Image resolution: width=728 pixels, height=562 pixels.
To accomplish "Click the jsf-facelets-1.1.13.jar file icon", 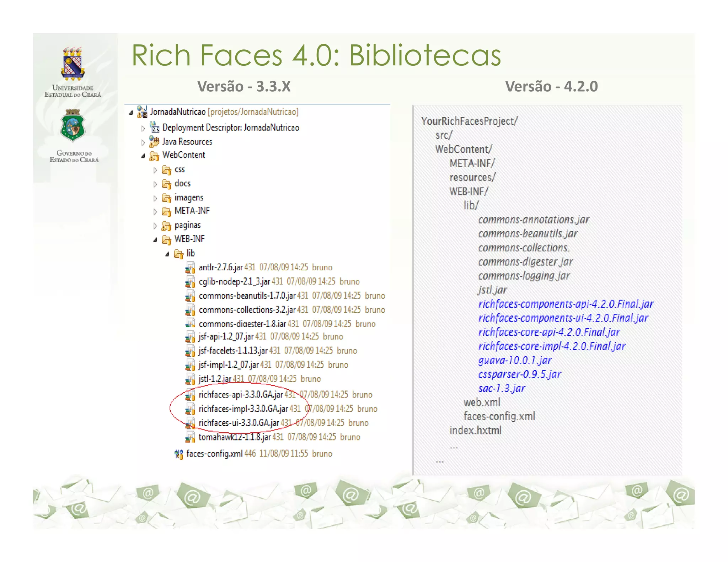I will coord(190,351).
